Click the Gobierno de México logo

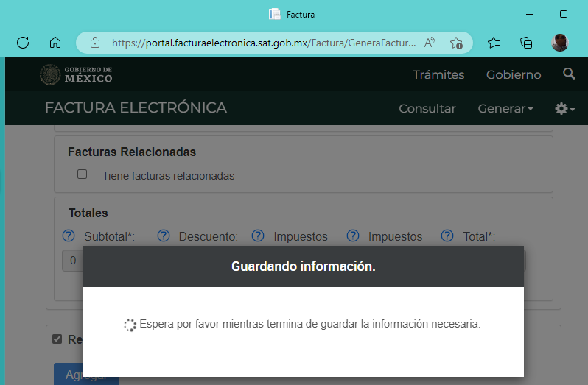click(x=76, y=74)
